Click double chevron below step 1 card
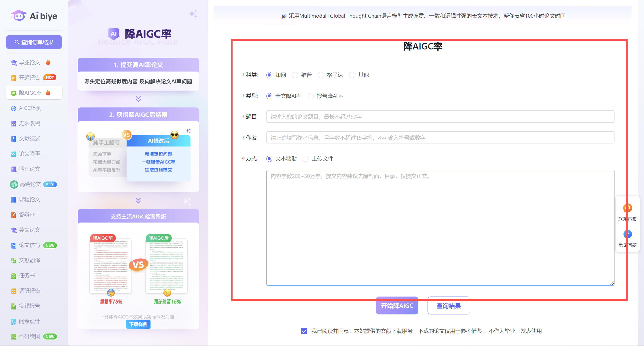Viewport: 644px width, 346px height. [x=138, y=99]
